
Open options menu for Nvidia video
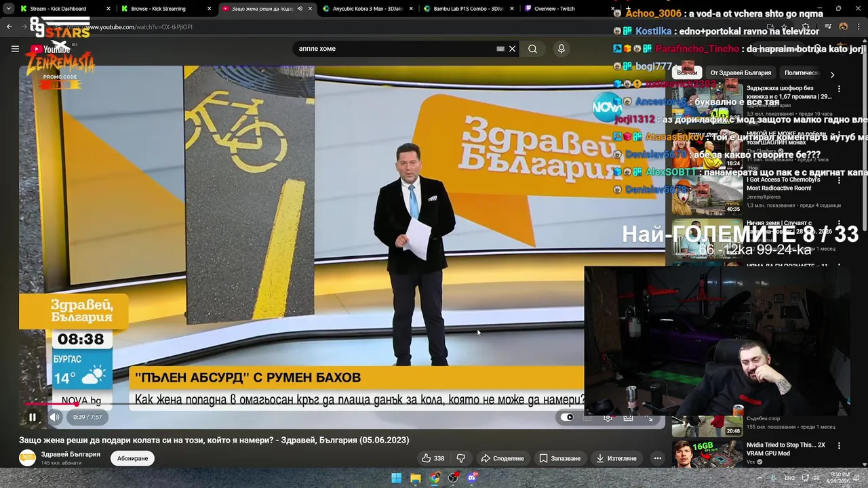(x=839, y=446)
